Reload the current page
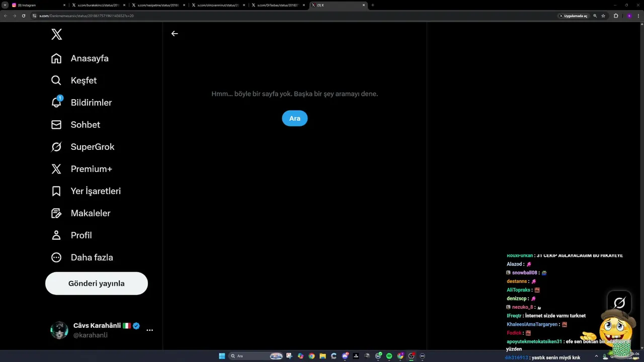Image resolution: width=644 pixels, height=362 pixels. click(23, 16)
